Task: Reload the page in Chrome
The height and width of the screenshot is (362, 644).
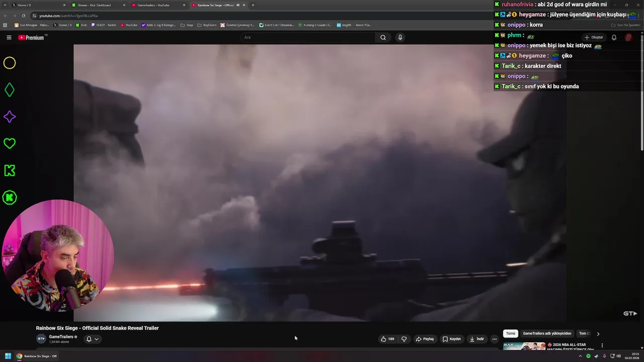Action: tap(23, 16)
